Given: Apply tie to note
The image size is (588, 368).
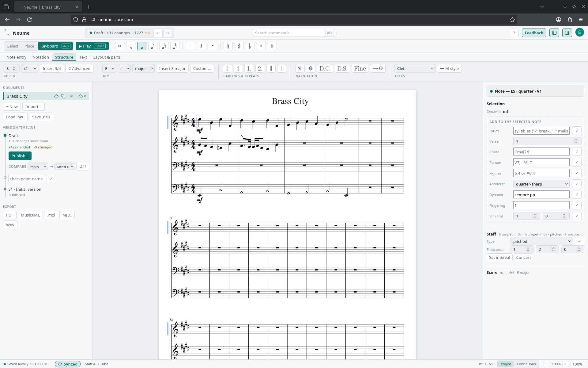Looking at the screenshot, I should click(213, 46).
